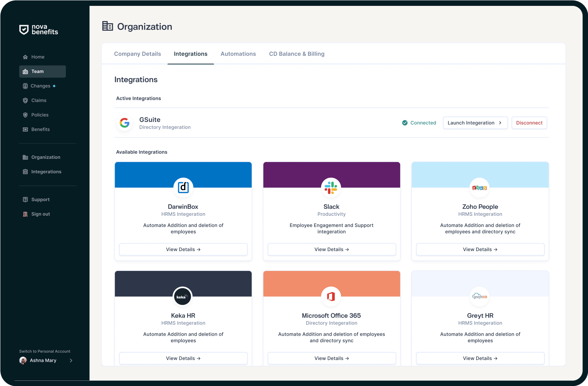Viewport: 588px width, 386px height.
Task: View Details for Microsoft Office 365
Action: click(331, 358)
